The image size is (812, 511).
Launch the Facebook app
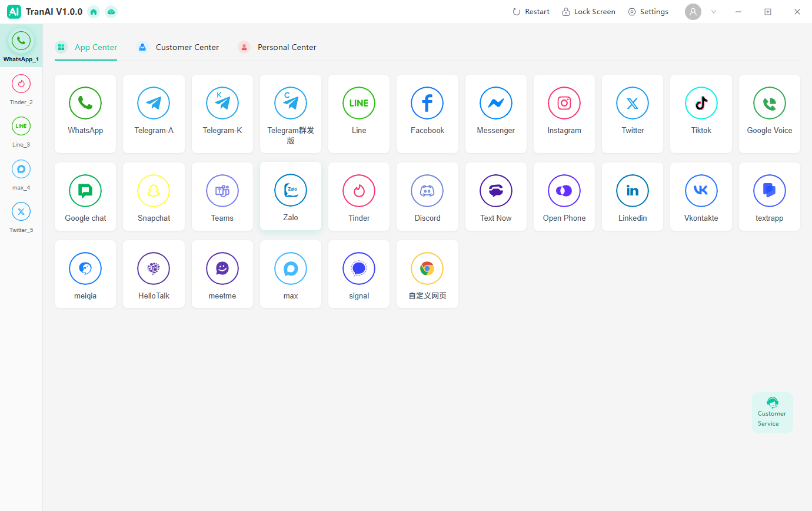pyautogui.click(x=427, y=114)
